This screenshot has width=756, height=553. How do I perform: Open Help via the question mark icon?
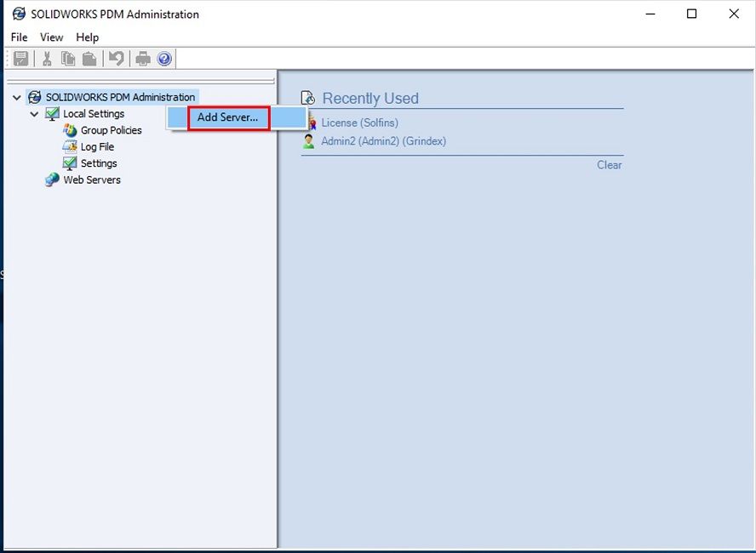[x=164, y=59]
